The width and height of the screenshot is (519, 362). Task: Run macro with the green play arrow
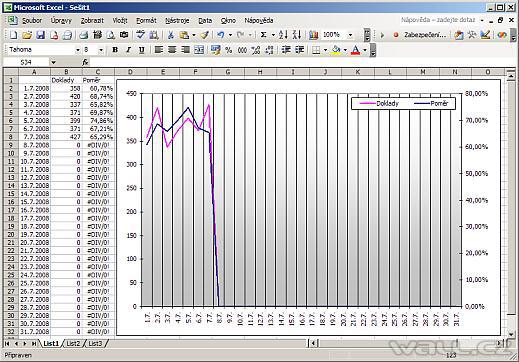[x=382, y=35]
